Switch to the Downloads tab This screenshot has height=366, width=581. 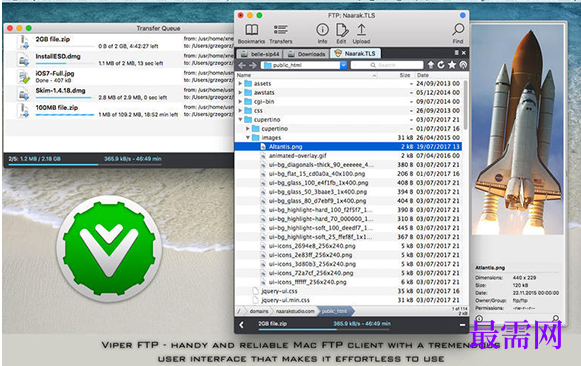(307, 54)
